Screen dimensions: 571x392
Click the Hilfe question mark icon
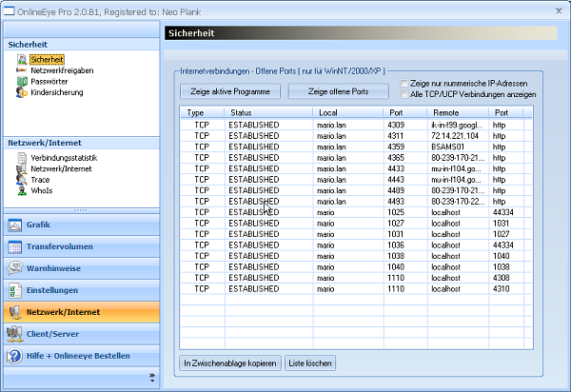coord(15,356)
